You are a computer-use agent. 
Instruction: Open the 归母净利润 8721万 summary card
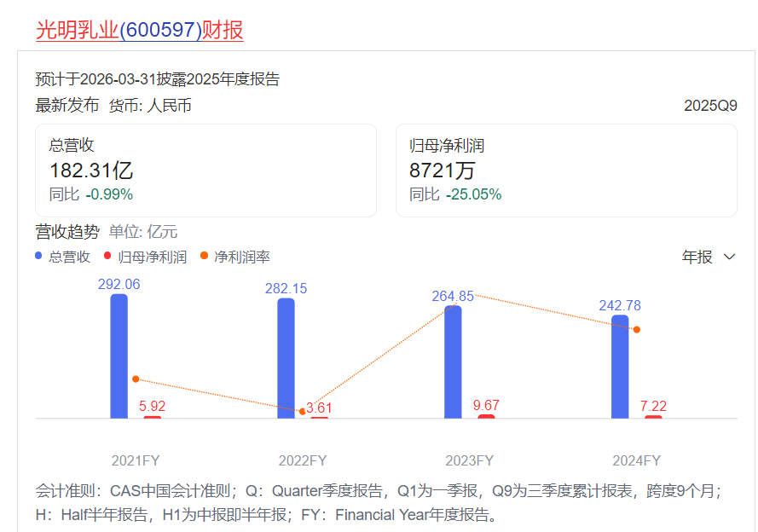click(x=566, y=170)
